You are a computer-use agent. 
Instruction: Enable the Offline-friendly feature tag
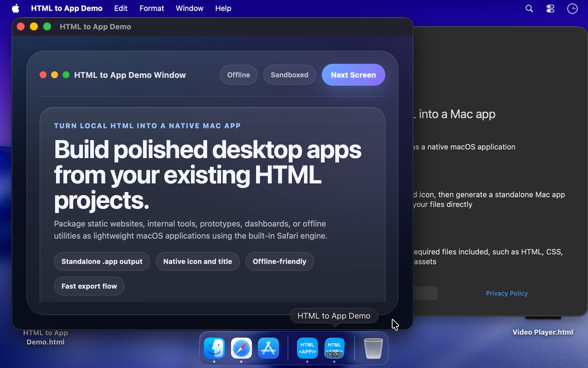pos(279,261)
